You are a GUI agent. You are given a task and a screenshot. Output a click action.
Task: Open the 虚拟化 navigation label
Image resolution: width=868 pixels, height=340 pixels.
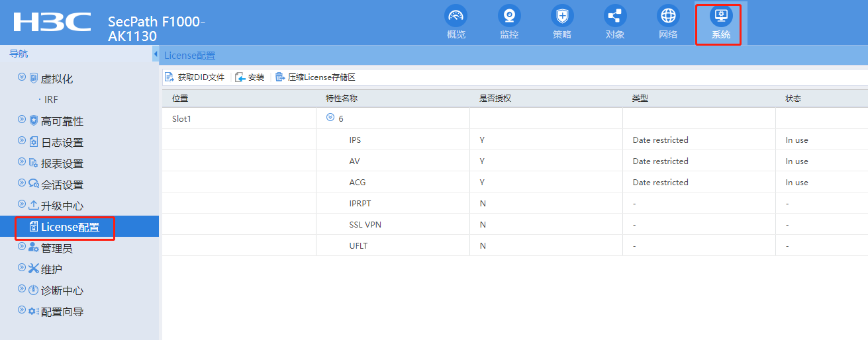[x=57, y=79]
